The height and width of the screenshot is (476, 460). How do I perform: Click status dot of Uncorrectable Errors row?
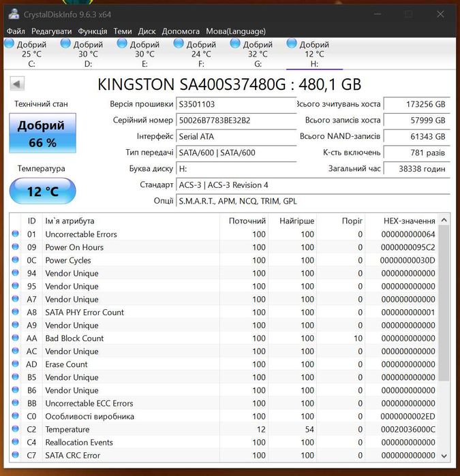pos(15,234)
